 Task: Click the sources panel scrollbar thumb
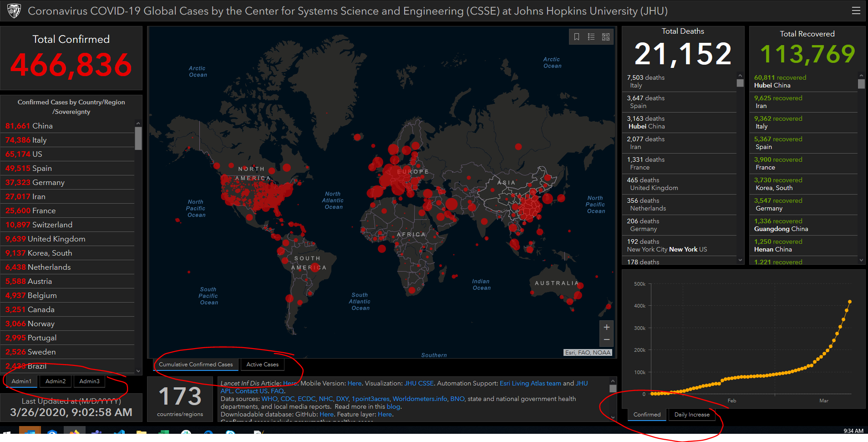pos(613,388)
